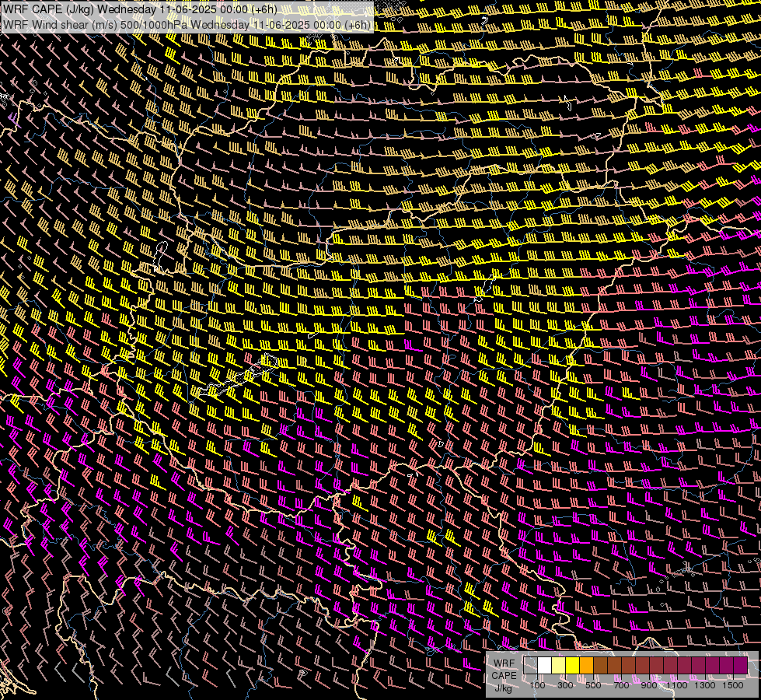This screenshot has height=700, width=761.
Task: Click the WRF Wind shear title line
Action: point(187,25)
